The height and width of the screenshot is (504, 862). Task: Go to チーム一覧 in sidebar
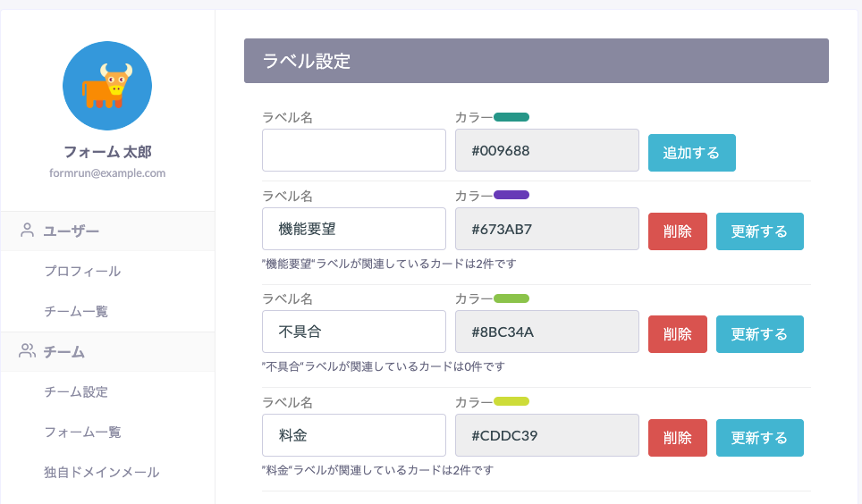tap(76, 312)
